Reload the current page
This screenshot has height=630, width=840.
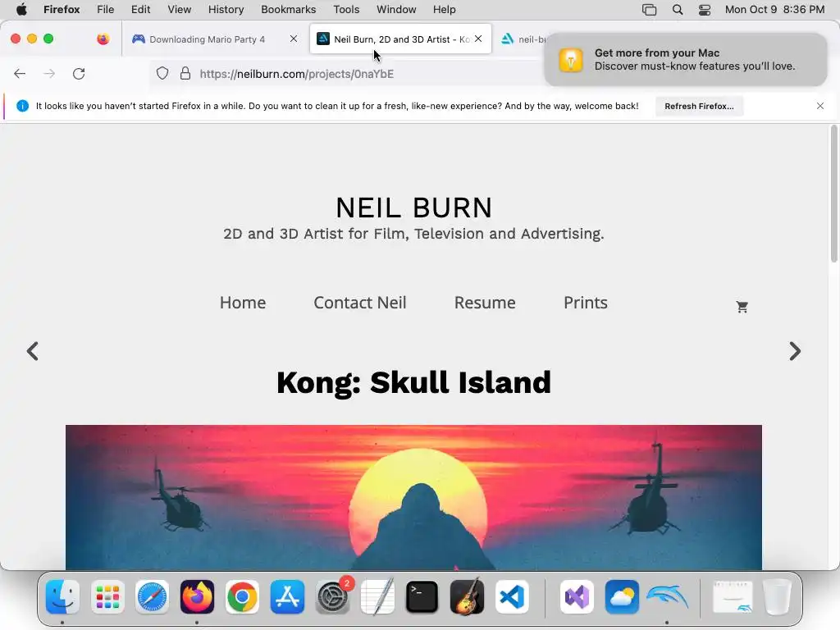[x=79, y=74]
